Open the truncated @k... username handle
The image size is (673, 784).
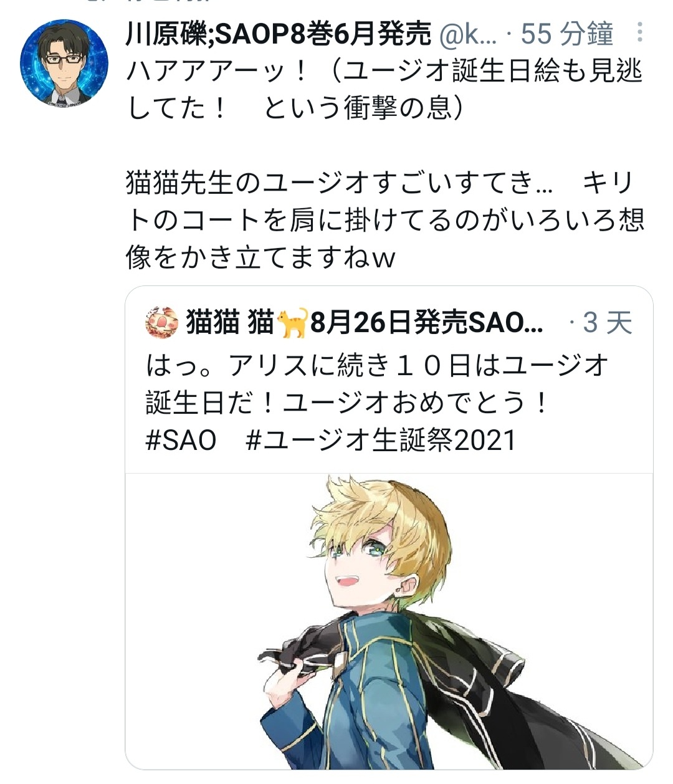click(469, 34)
